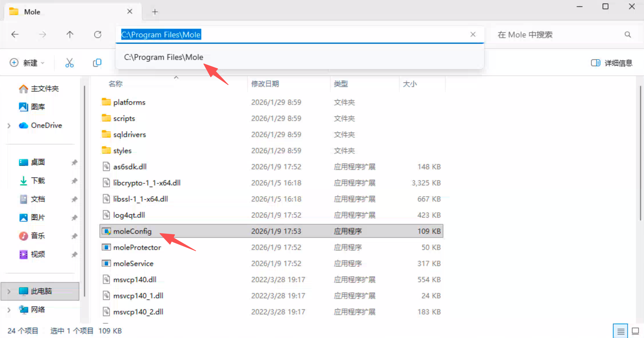Click the Refresh icon
This screenshot has height=338, width=644.
(98, 35)
